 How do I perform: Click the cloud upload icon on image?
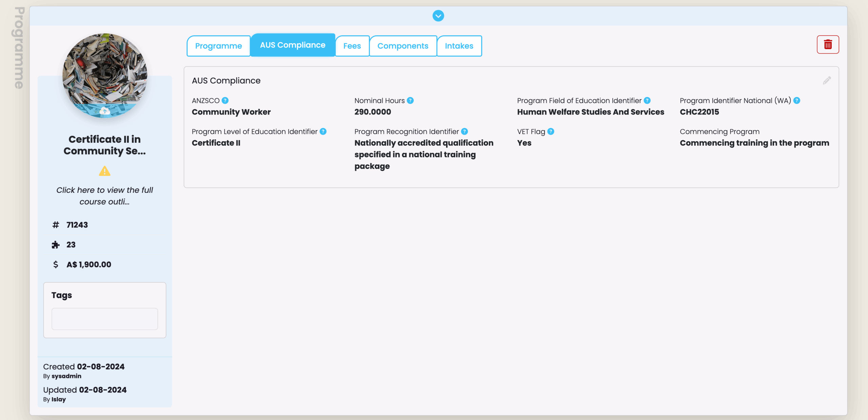[104, 111]
